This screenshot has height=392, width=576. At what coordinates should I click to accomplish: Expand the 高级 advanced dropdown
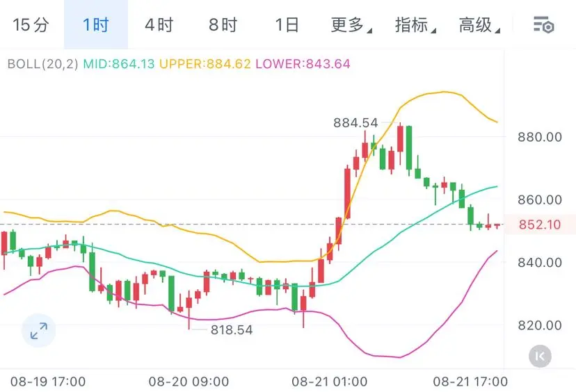point(479,25)
